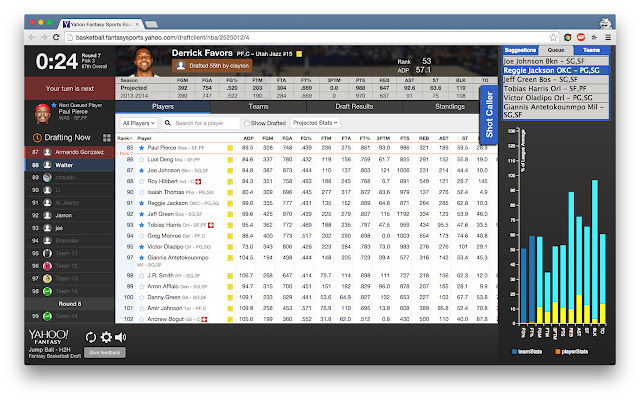Click the Yahoo Fantasy logo

pyautogui.click(x=48, y=337)
